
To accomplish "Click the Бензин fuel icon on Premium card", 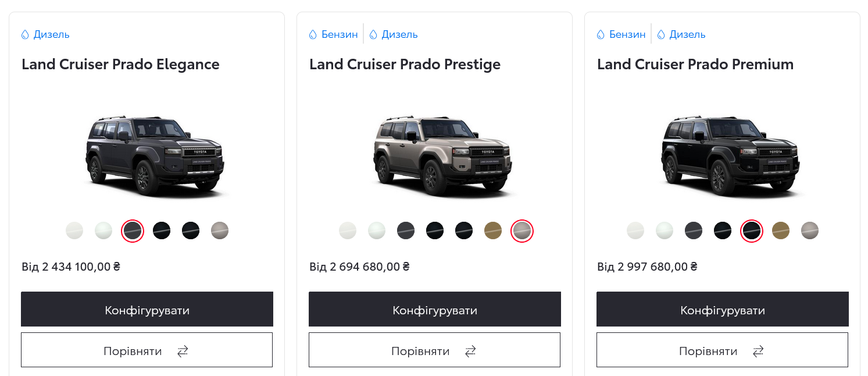I will coord(600,34).
